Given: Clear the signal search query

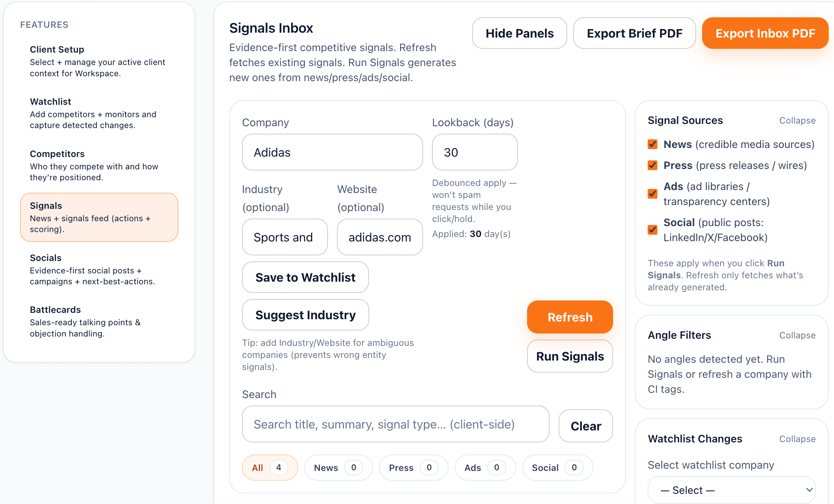Looking at the screenshot, I should tap(585, 426).
